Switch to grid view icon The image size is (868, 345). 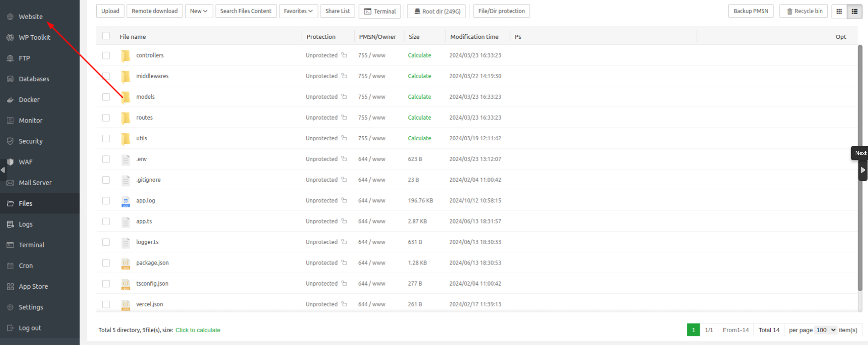839,11
